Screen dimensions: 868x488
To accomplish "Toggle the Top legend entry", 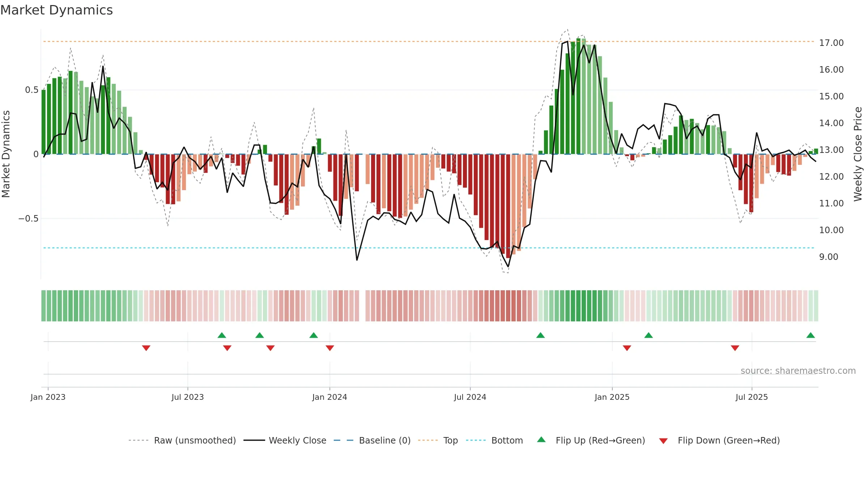I will (438, 440).
